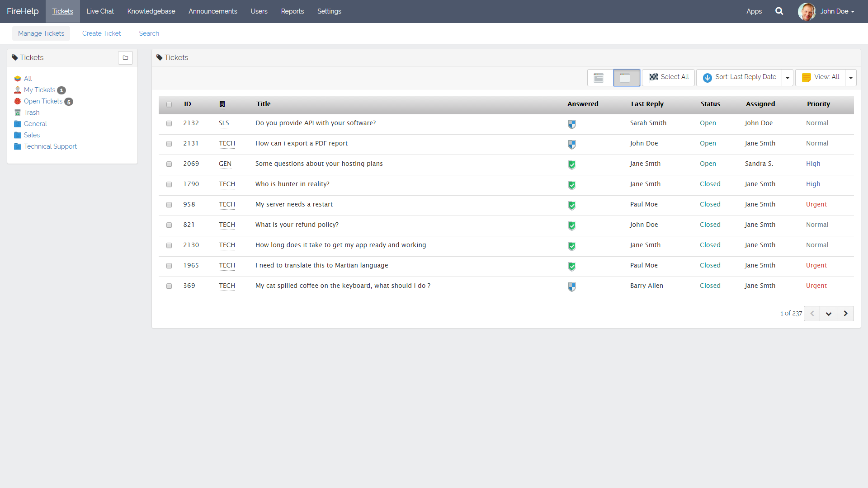The height and width of the screenshot is (488, 868).
Task: Click the Technical Support folder icon
Action: pos(18,146)
